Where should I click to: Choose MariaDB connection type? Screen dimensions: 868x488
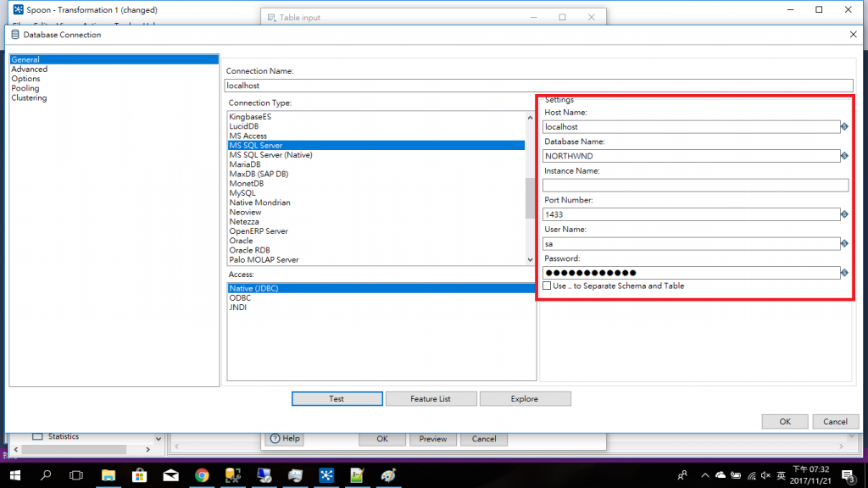click(x=245, y=164)
